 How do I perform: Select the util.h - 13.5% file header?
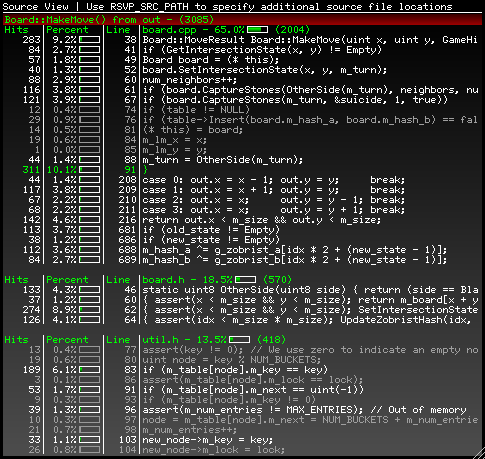coord(214,340)
